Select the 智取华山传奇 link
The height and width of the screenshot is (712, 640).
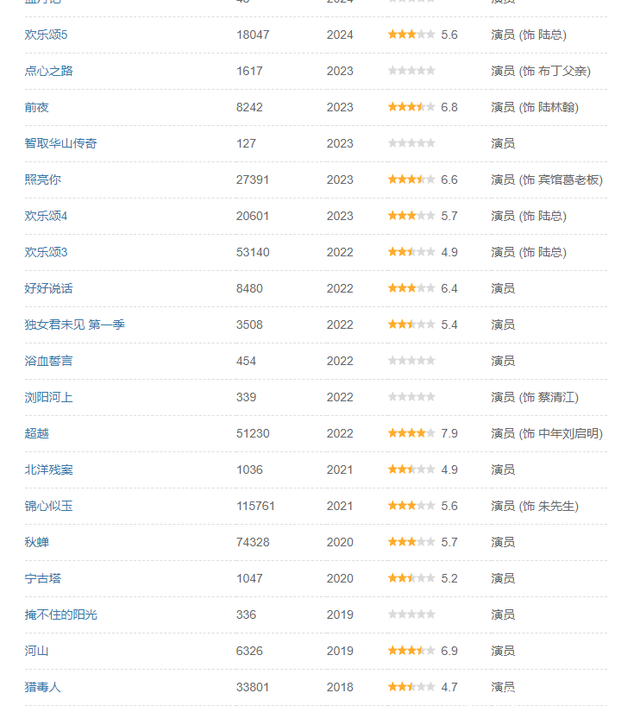(61, 143)
